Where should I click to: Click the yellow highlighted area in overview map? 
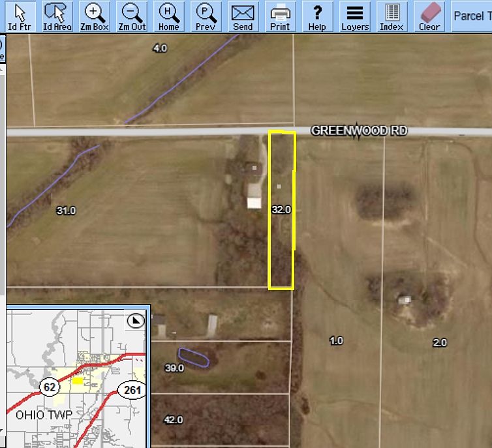[x=78, y=381]
